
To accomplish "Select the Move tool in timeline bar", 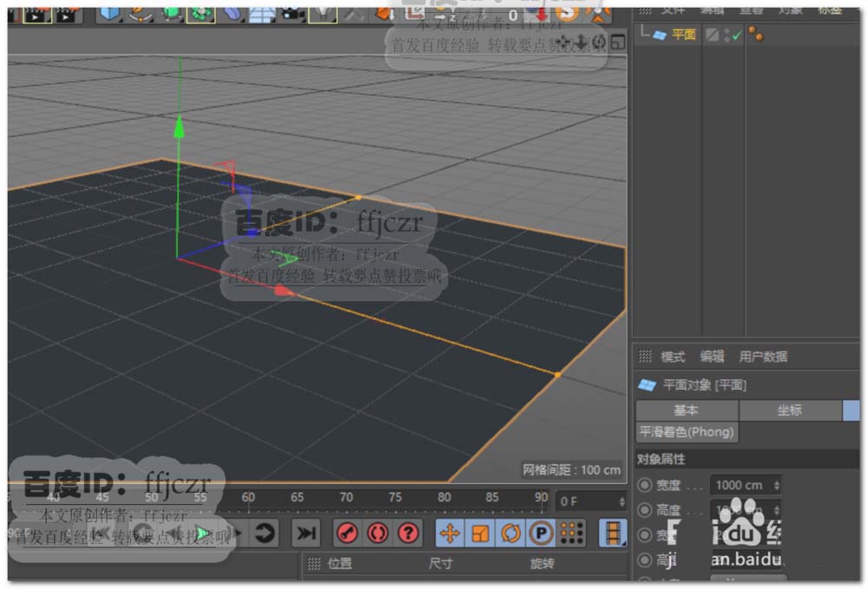I will 450,533.
